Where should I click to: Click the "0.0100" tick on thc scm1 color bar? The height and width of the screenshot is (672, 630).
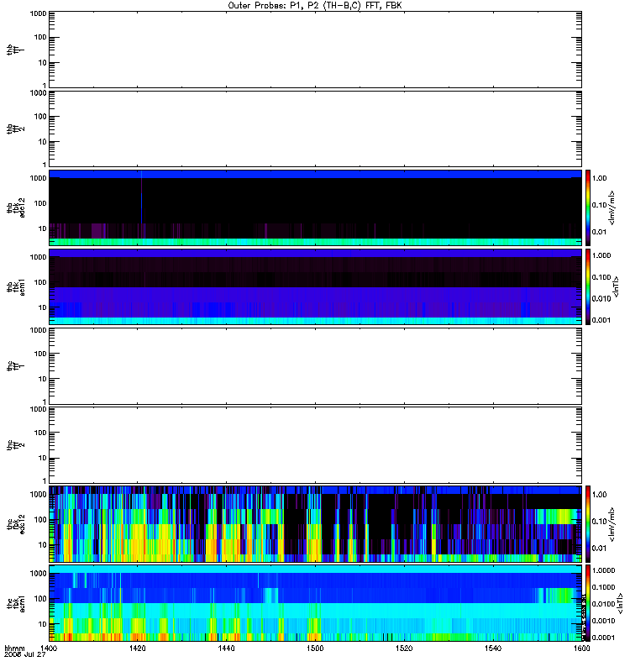[603, 604]
